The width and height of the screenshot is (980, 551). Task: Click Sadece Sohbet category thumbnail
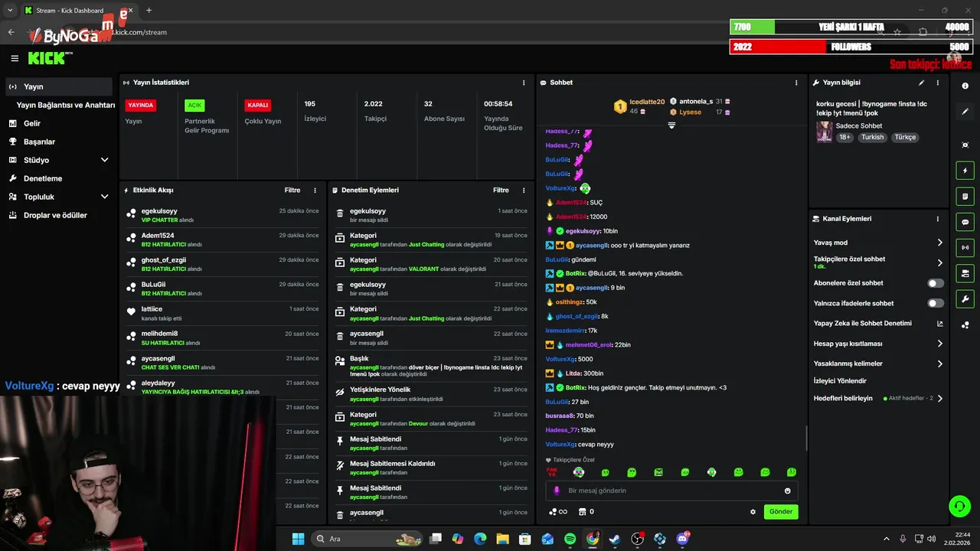(x=824, y=132)
